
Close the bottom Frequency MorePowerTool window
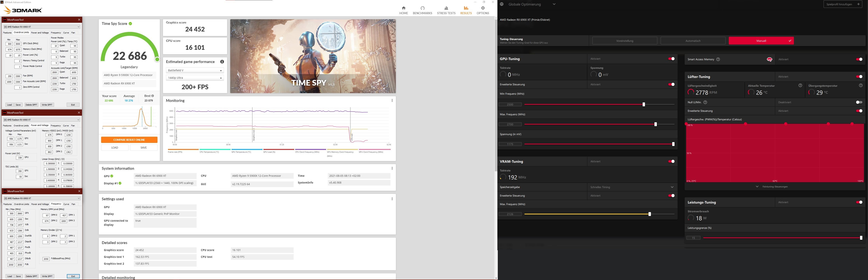pos(79,191)
